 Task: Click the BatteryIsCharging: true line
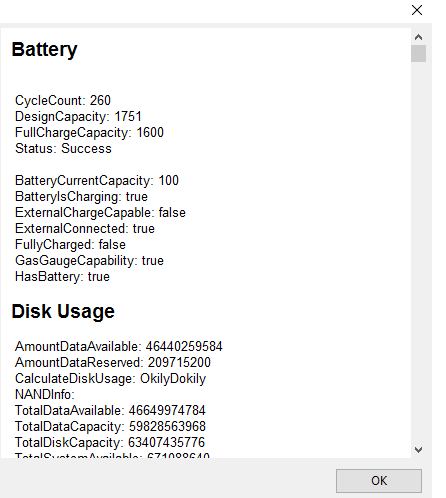[x=81, y=196]
